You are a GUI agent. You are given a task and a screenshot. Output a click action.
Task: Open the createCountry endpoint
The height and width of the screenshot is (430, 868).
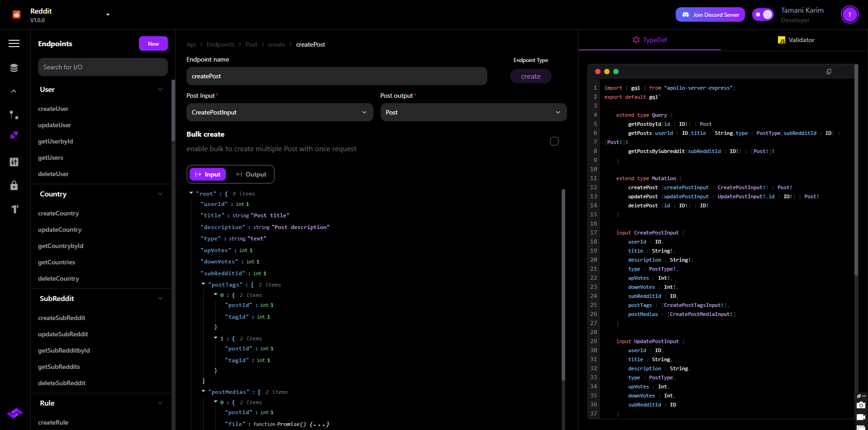(x=58, y=213)
